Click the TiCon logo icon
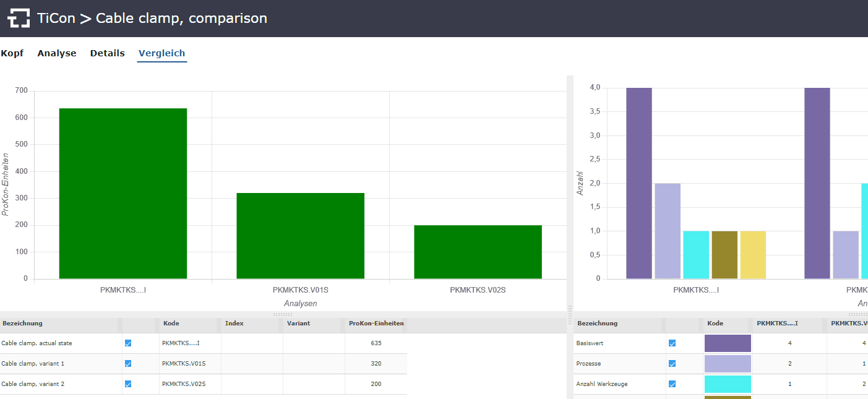 click(19, 19)
